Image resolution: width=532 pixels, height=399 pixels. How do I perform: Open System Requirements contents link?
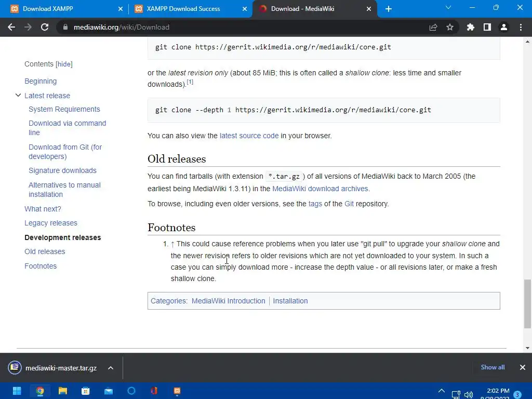coord(64,109)
